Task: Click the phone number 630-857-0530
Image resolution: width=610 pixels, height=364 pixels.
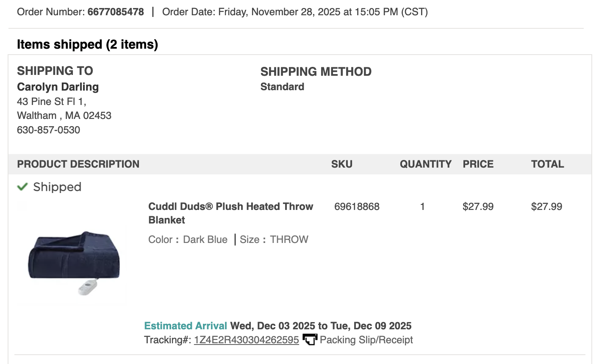Action: (49, 130)
